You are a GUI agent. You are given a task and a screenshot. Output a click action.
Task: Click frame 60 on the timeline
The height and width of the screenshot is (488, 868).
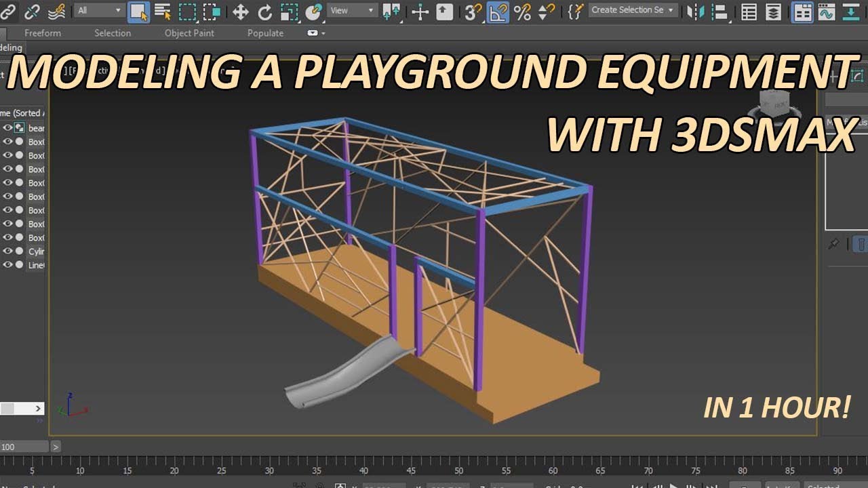tap(553, 470)
